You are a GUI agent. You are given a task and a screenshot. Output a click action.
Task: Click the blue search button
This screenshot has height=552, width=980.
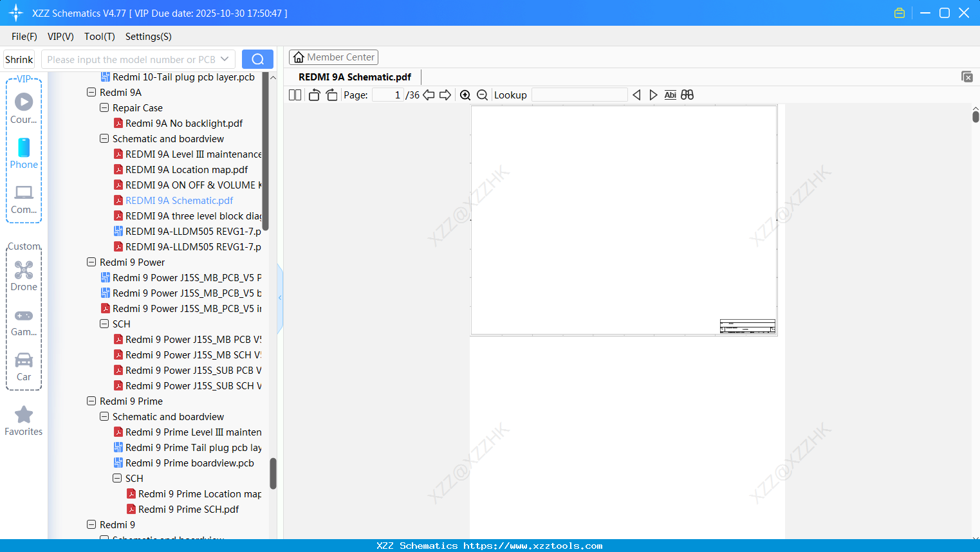pyautogui.click(x=257, y=59)
